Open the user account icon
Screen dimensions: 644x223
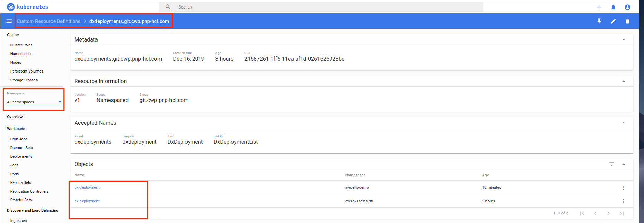click(x=627, y=7)
